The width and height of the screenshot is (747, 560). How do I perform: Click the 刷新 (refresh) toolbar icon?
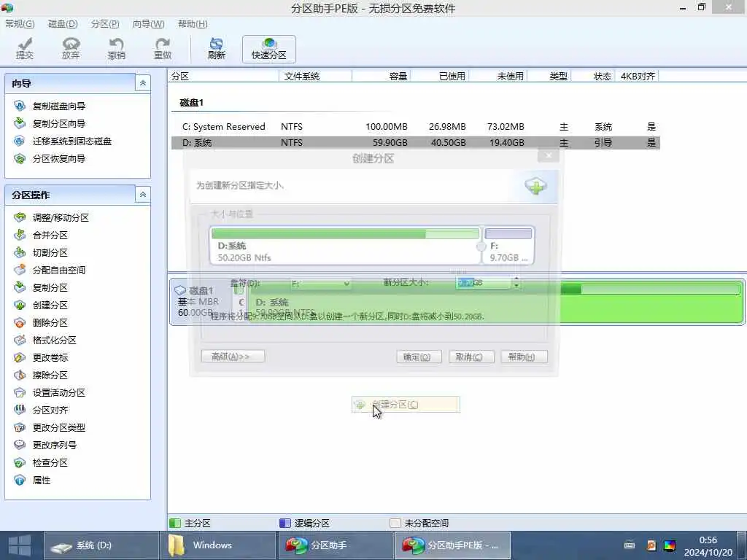(x=216, y=49)
